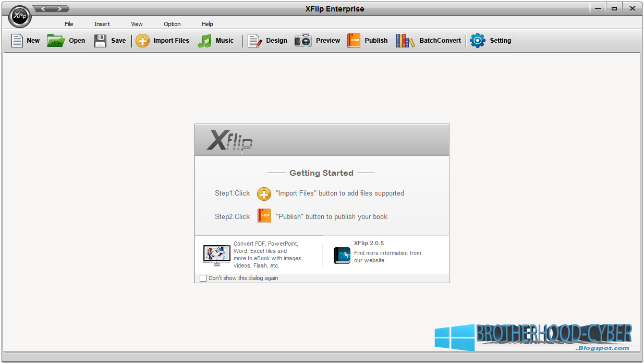
Task: Click the Import Files toolbar label
Action: click(x=172, y=41)
